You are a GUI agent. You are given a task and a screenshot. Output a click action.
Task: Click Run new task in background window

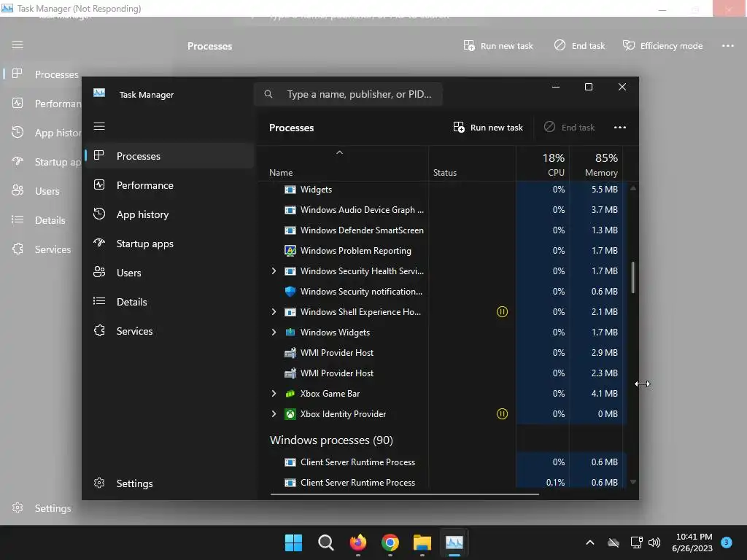[498, 46]
